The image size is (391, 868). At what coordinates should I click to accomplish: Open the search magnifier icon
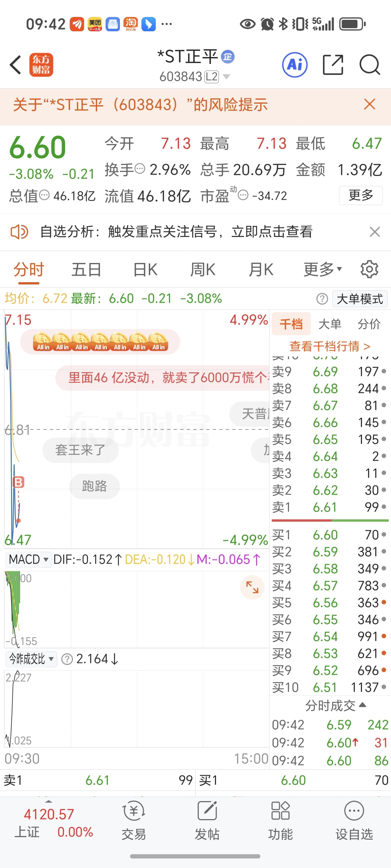370,65
